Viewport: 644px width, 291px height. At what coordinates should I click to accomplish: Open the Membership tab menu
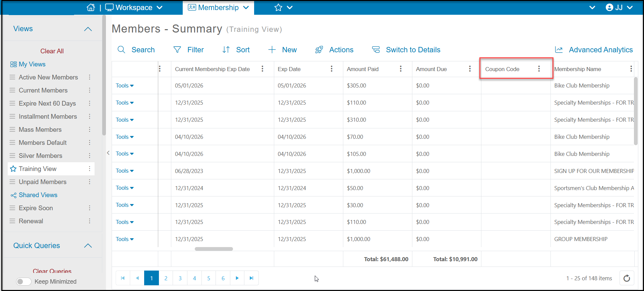pos(218,7)
